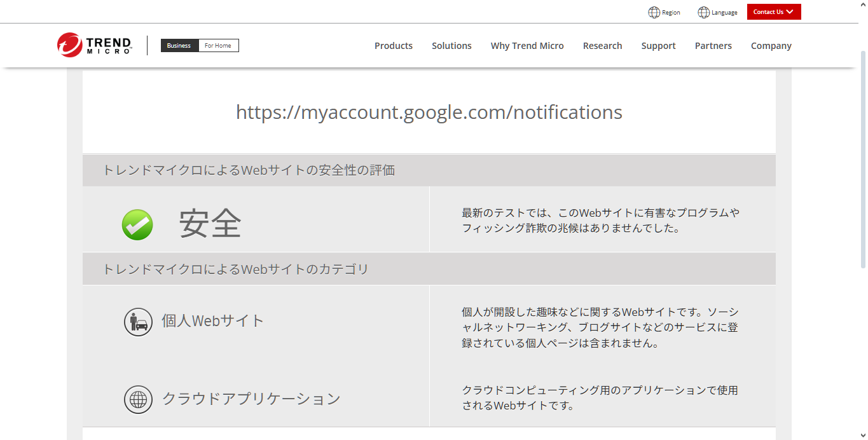The height and width of the screenshot is (440, 868).
Task: Click the Language globe icon
Action: point(703,12)
